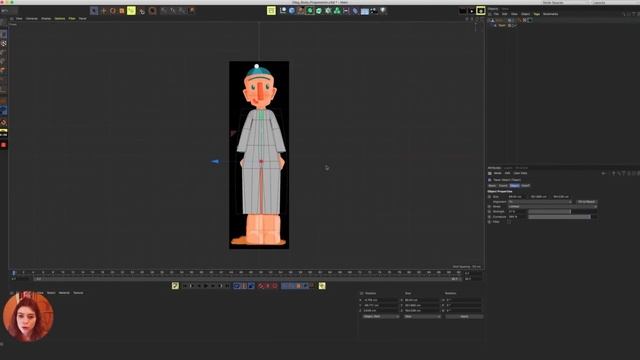Screen dimensions: 640x360
Task: Toggle the autokeying button
Action: (268, 286)
